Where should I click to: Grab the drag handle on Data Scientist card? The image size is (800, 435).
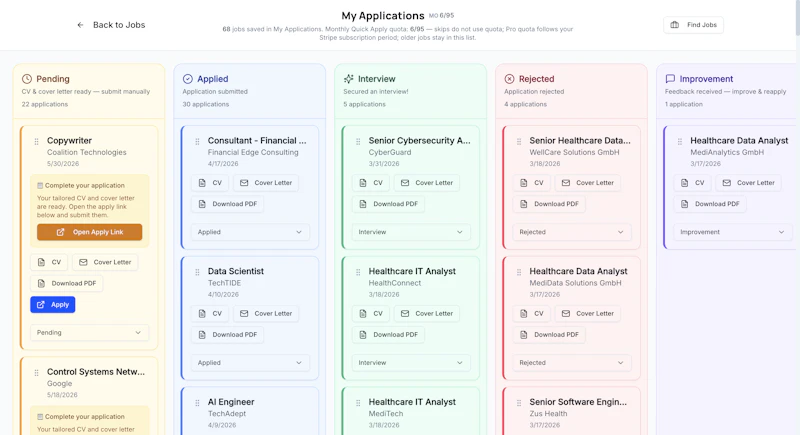[197, 272]
